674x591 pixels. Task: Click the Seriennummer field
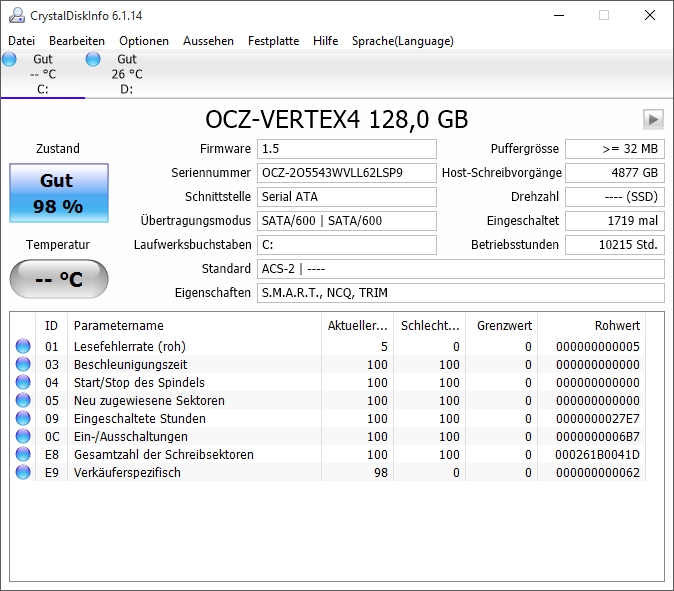[x=347, y=173]
